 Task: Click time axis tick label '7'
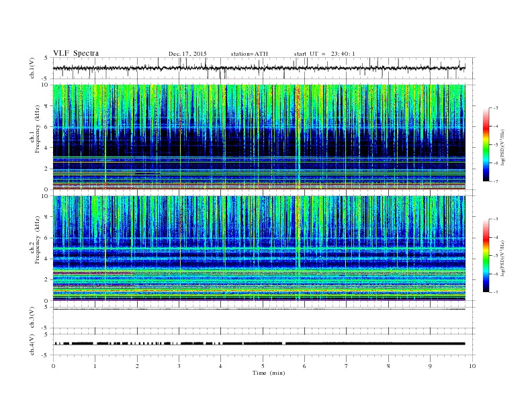[347, 366]
